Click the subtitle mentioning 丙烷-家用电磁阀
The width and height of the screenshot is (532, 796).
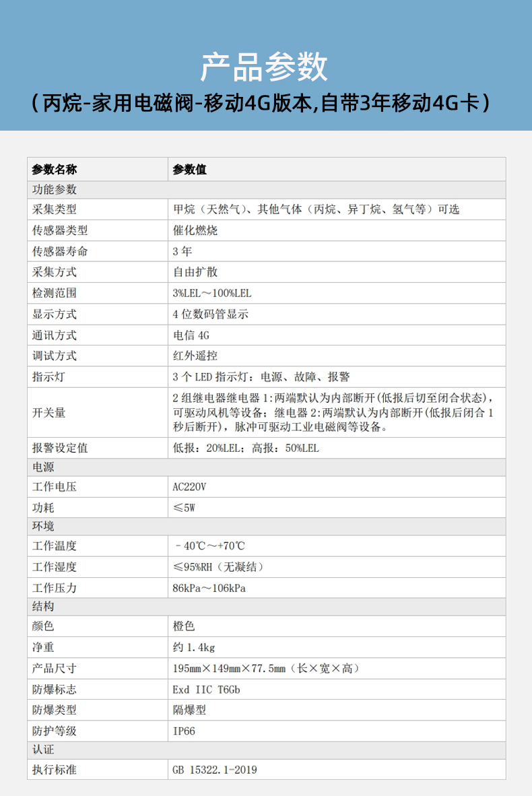click(265, 104)
